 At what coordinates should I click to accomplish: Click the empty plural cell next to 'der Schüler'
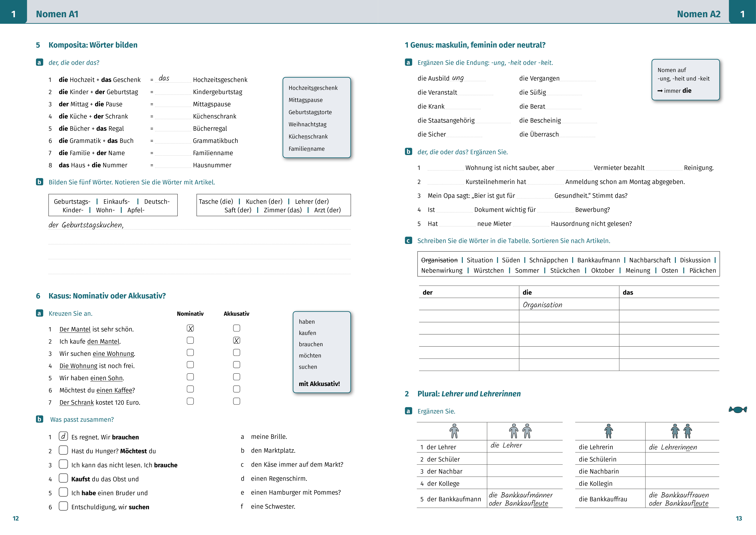[525, 459]
